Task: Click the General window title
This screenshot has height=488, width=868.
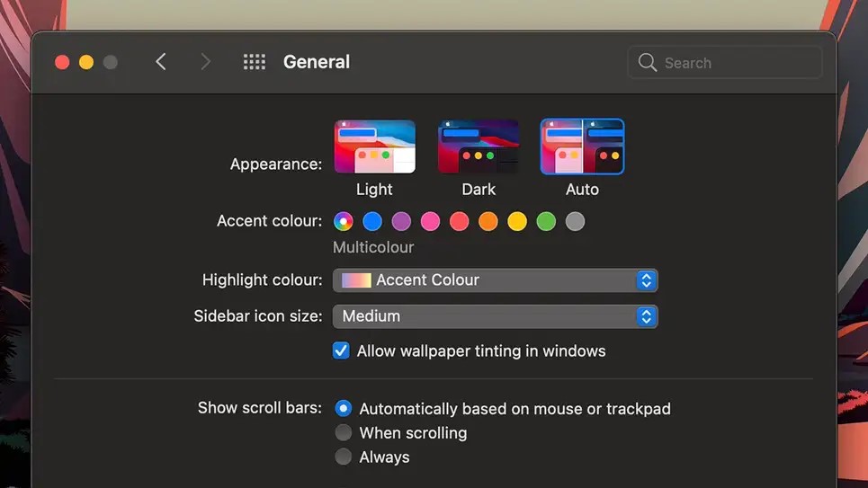Action: (x=317, y=62)
